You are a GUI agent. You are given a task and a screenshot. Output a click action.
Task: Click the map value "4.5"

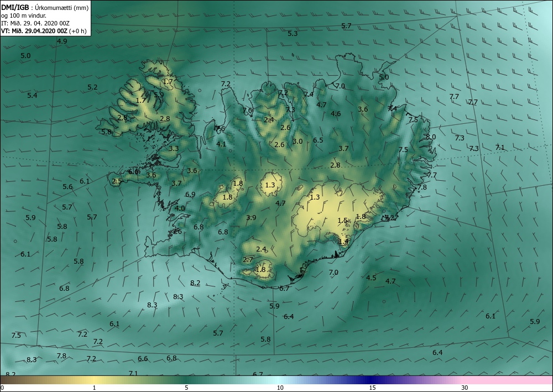tap(371, 278)
